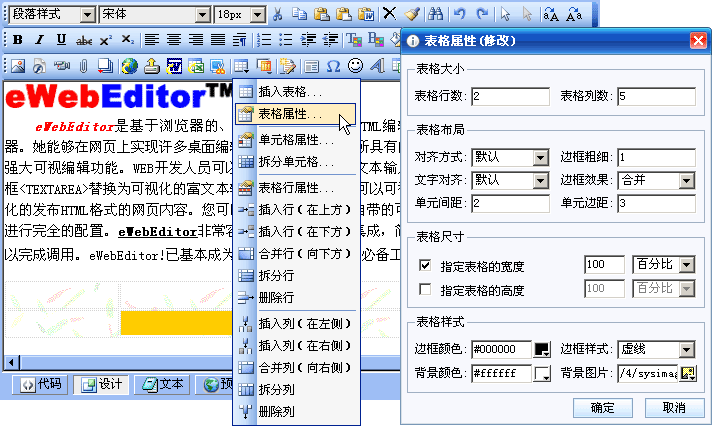The image size is (715, 428).
Task: Click the 表格行数 input field
Action: point(510,96)
